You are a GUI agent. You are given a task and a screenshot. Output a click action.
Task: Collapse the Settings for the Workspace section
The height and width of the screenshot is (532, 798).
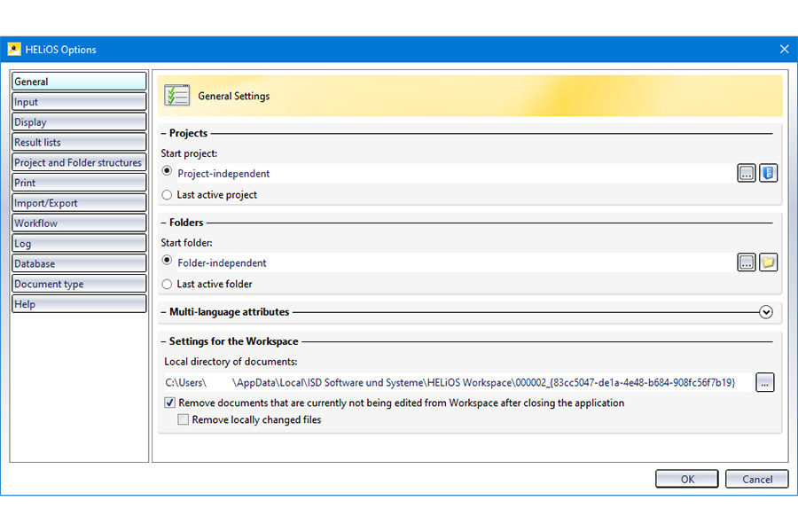[164, 341]
